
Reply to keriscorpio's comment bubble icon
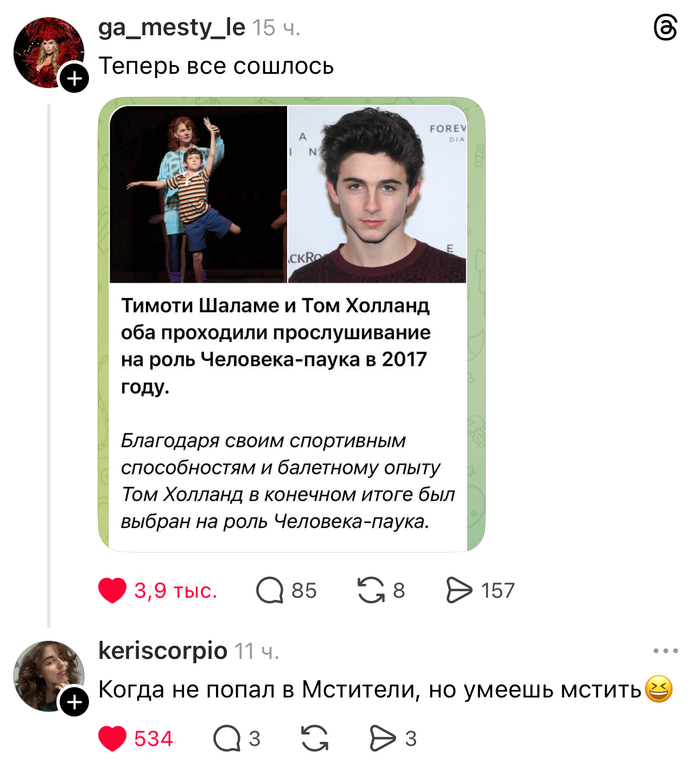click(227, 738)
